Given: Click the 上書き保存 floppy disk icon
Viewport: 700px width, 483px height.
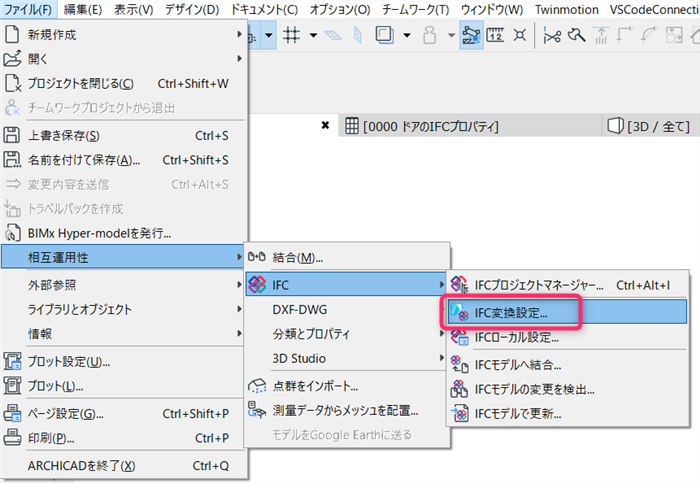Looking at the screenshot, I should coord(12,135).
